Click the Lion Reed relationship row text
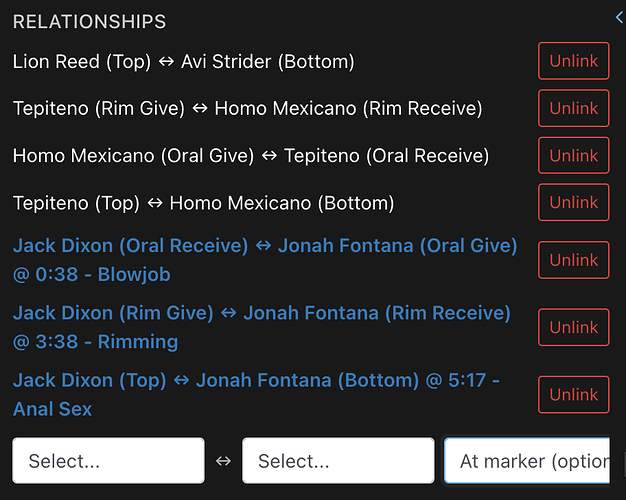This screenshot has width=626, height=500. pos(184,62)
